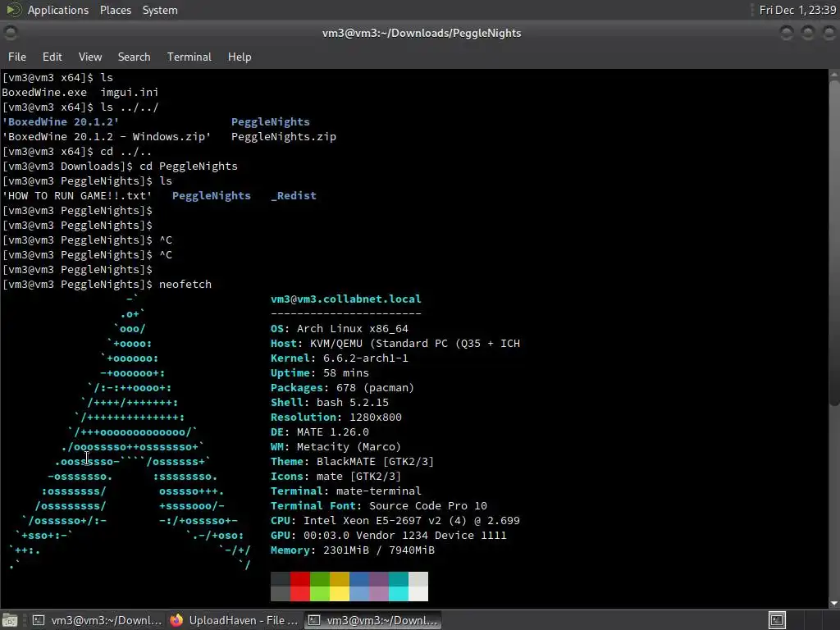Click the workspace switcher icon at bottom right
The width and height of the screenshot is (840, 630).
[x=777, y=620]
